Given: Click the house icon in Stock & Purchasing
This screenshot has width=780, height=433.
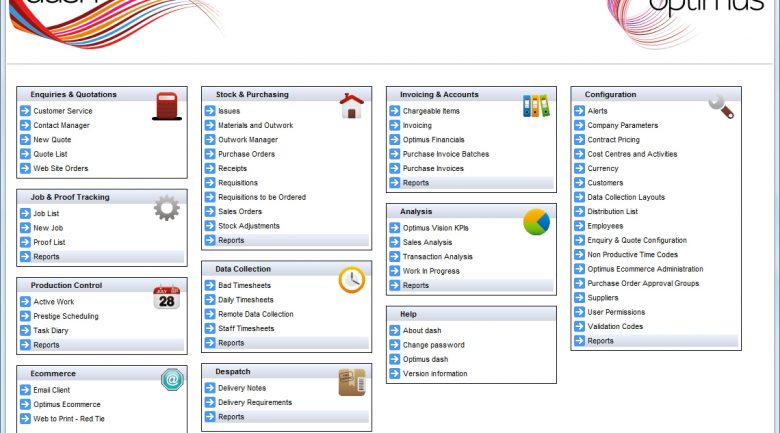Looking at the screenshot, I should pyautogui.click(x=352, y=106).
